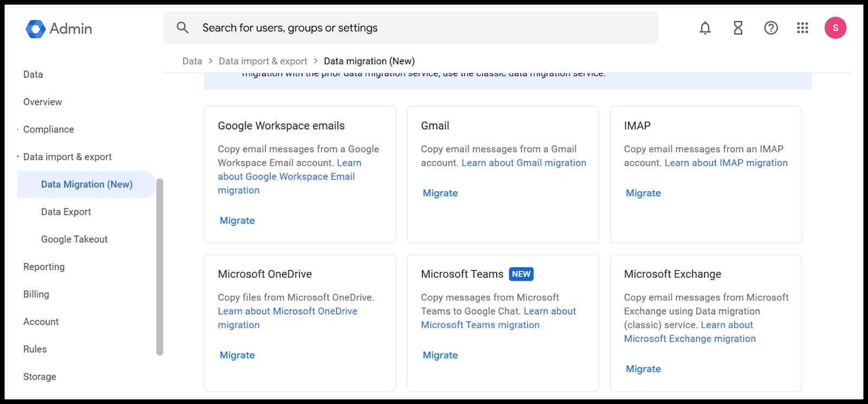Select Data Migration (New) sidebar item
The image size is (868, 404).
pyautogui.click(x=86, y=185)
